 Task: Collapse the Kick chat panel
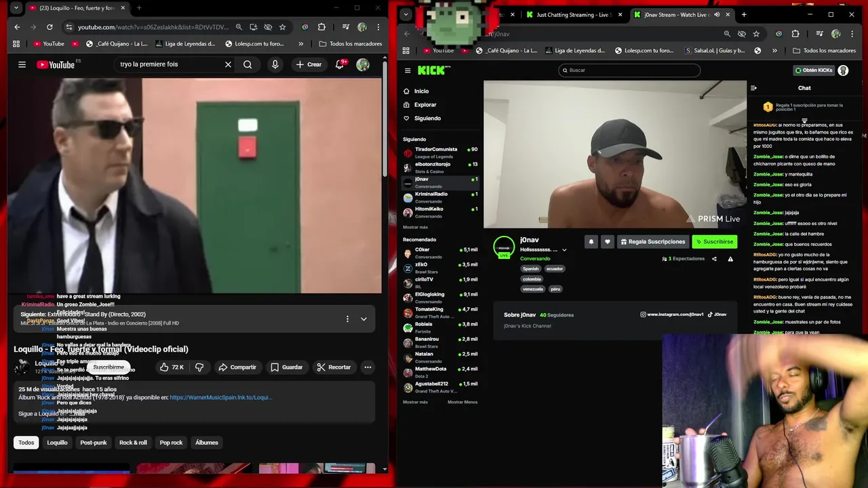point(753,88)
